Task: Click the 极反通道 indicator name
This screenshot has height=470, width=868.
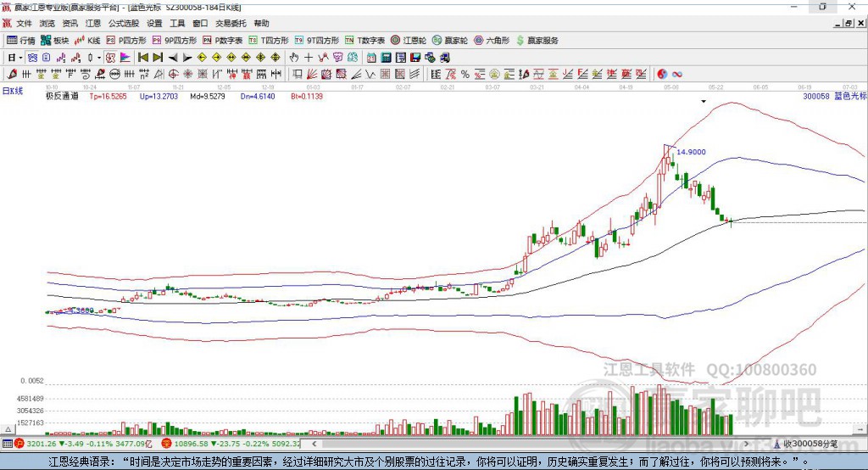Action: coord(62,96)
